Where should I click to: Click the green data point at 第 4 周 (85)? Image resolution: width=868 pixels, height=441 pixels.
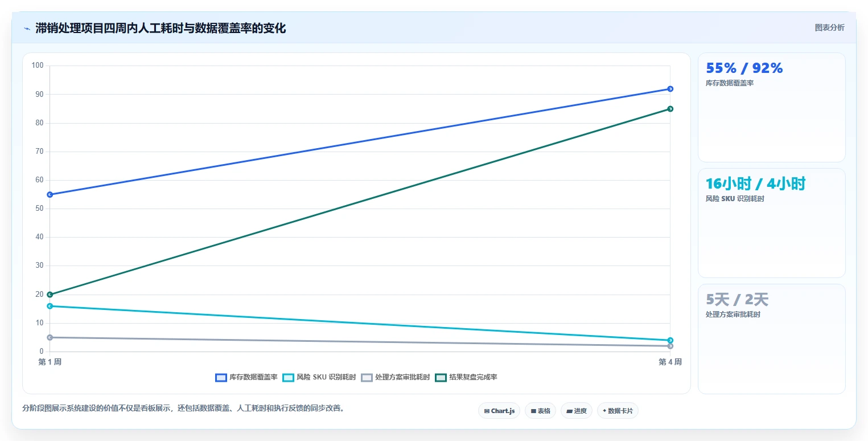click(x=670, y=109)
